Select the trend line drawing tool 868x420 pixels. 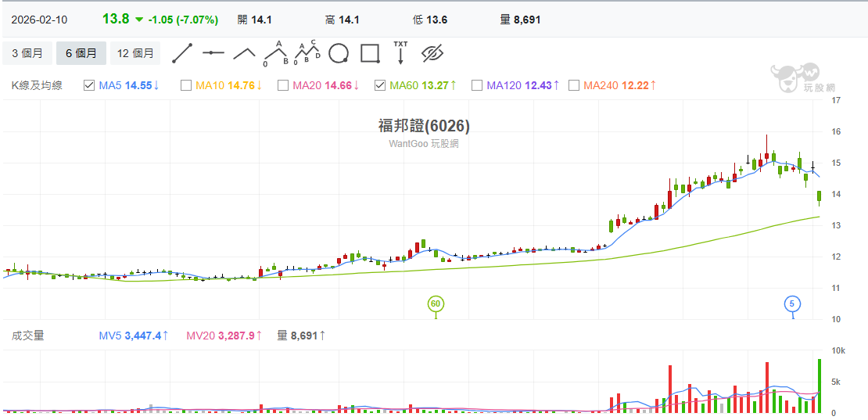[182, 53]
